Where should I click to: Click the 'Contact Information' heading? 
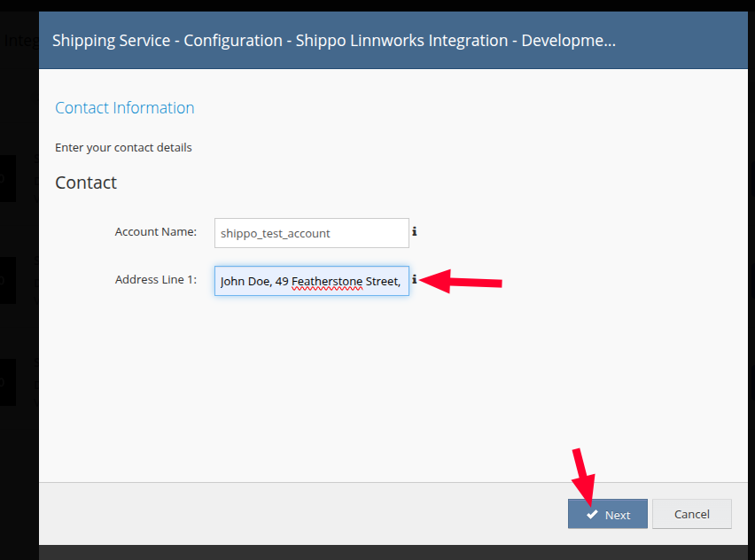tap(125, 108)
